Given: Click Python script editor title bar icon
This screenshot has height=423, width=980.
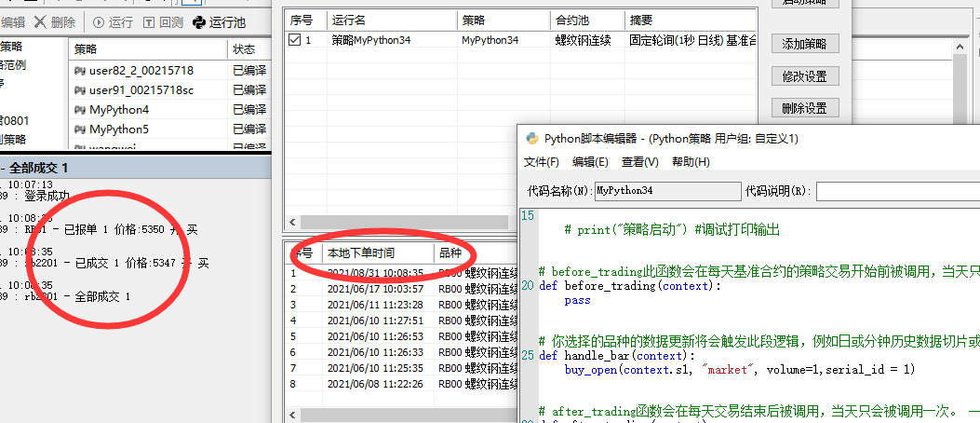Looking at the screenshot, I should tap(532, 138).
